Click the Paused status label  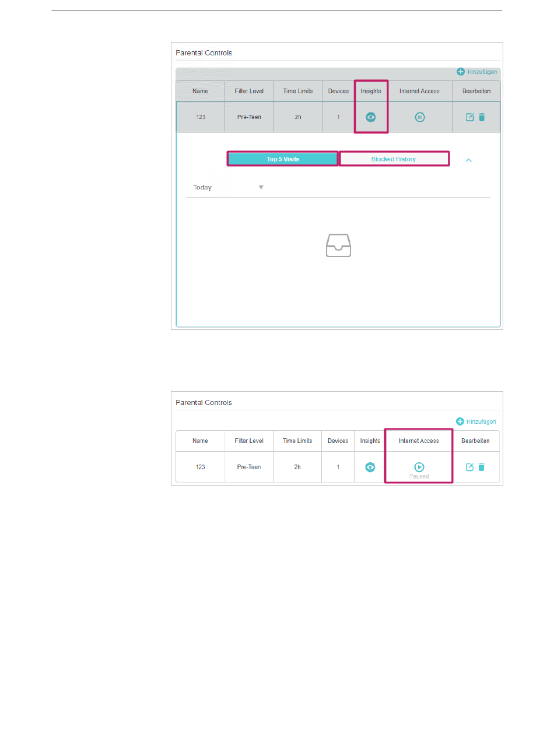coord(419,476)
